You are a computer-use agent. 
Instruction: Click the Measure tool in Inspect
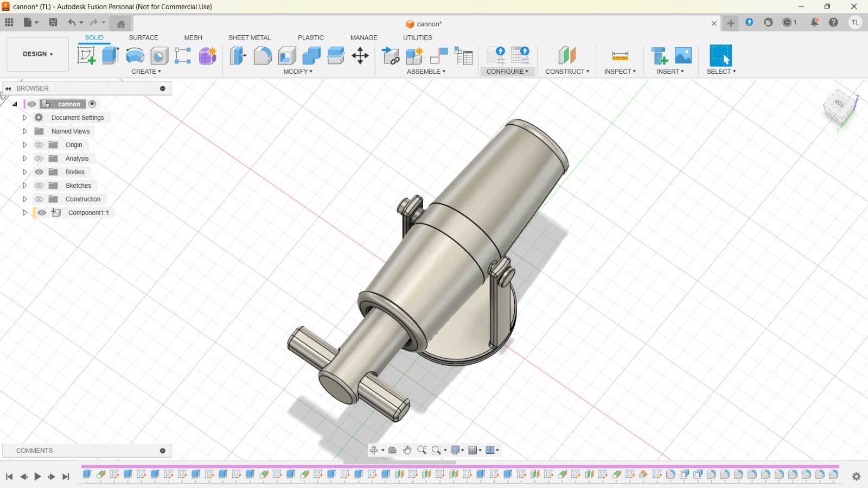[620, 55]
